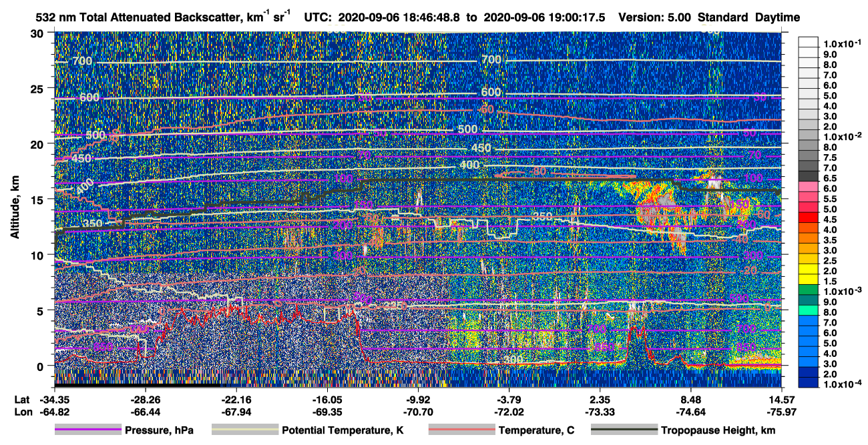This screenshot has width=868, height=445.
Task: Click latitude value 14.57
Action: point(781,400)
